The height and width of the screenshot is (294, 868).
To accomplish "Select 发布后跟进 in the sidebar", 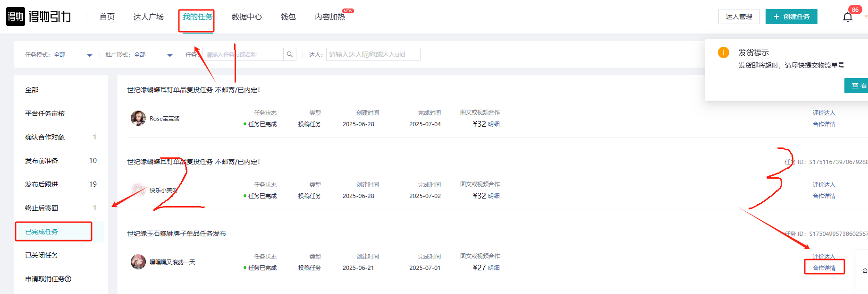I will [x=42, y=184].
